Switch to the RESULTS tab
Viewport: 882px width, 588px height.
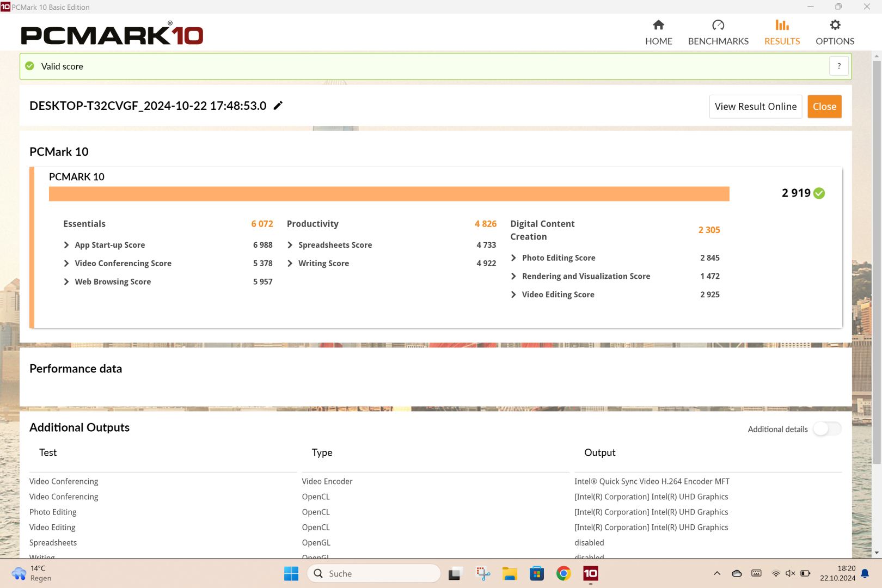782,33
